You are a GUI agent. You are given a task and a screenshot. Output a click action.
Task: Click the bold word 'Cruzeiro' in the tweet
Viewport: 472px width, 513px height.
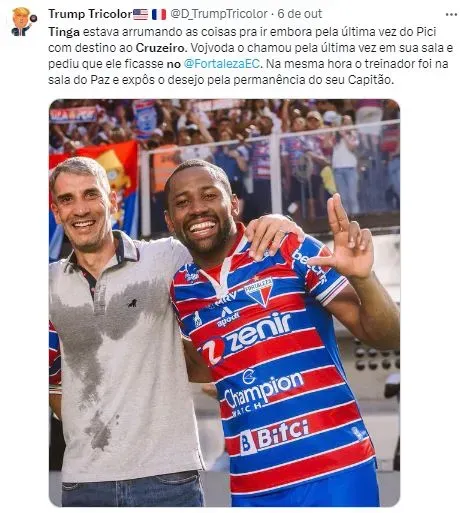160,48
